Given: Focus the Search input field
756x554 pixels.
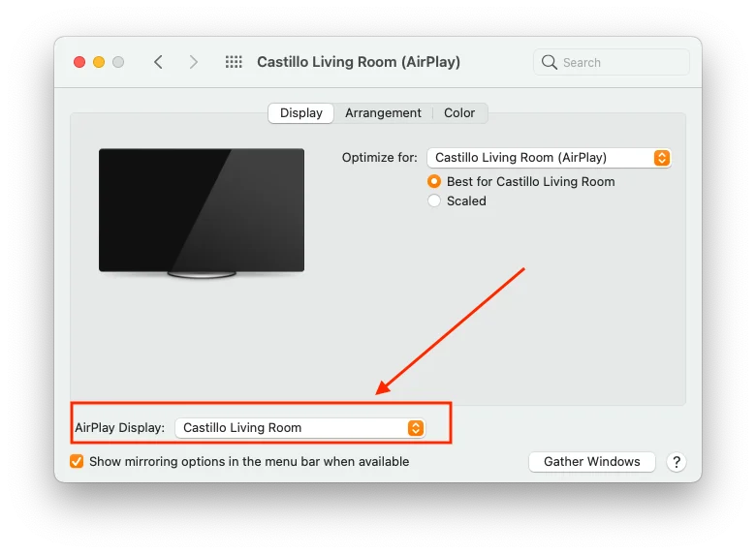Looking at the screenshot, I should [612, 62].
